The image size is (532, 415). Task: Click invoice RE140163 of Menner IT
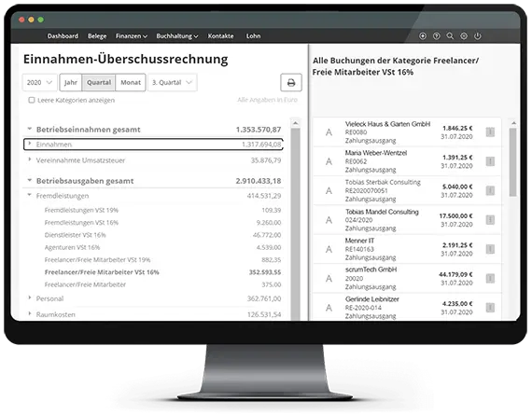pyautogui.click(x=359, y=249)
